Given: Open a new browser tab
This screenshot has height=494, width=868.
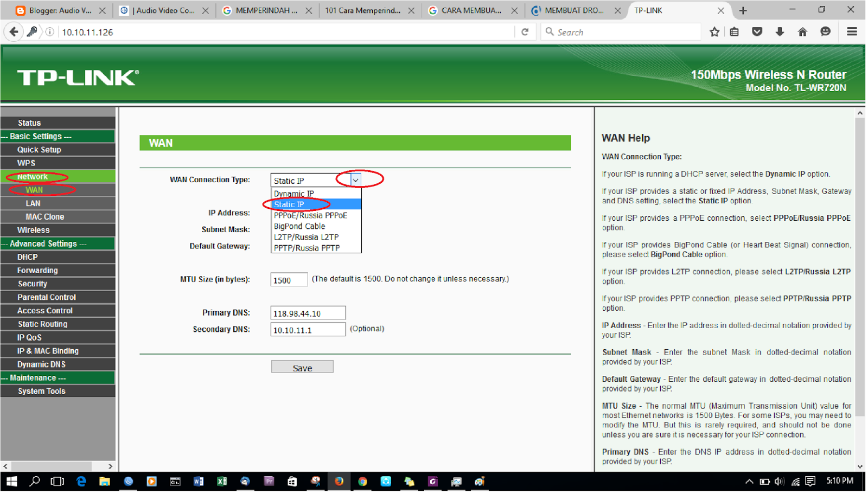Looking at the screenshot, I should [743, 10].
